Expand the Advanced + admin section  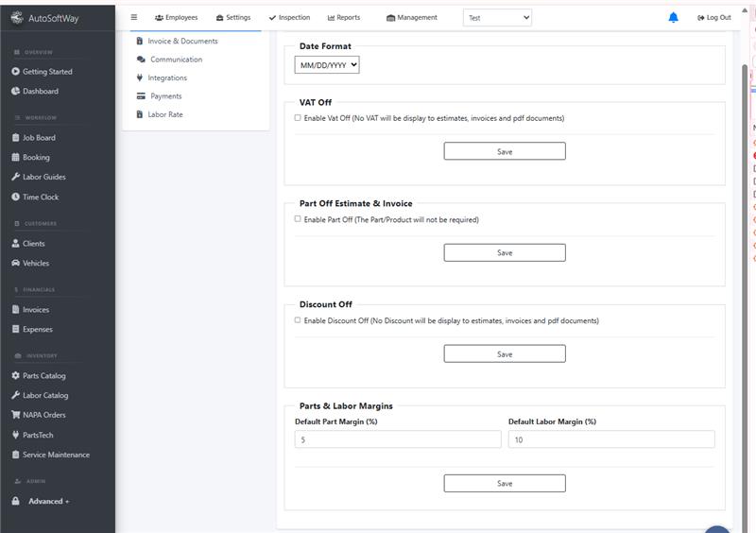(47, 502)
